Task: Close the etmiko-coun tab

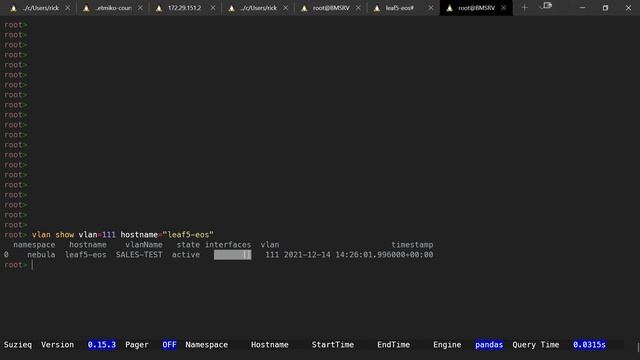Action: pyautogui.click(x=140, y=8)
